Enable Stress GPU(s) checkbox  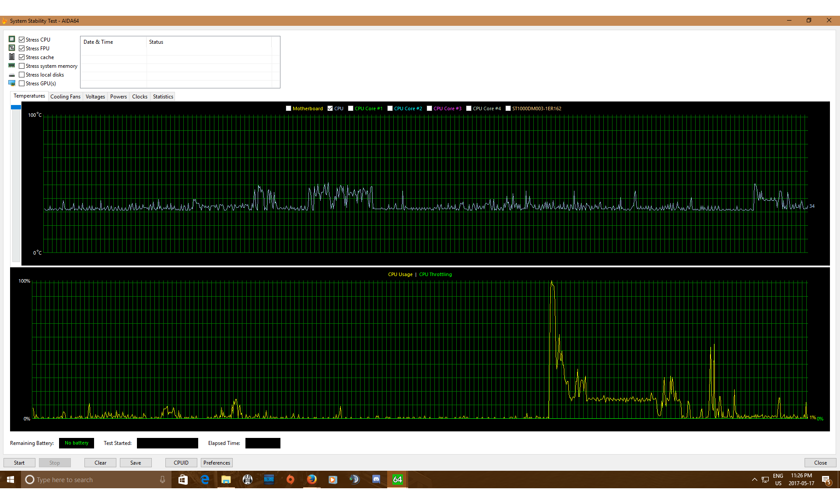(x=22, y=84)
